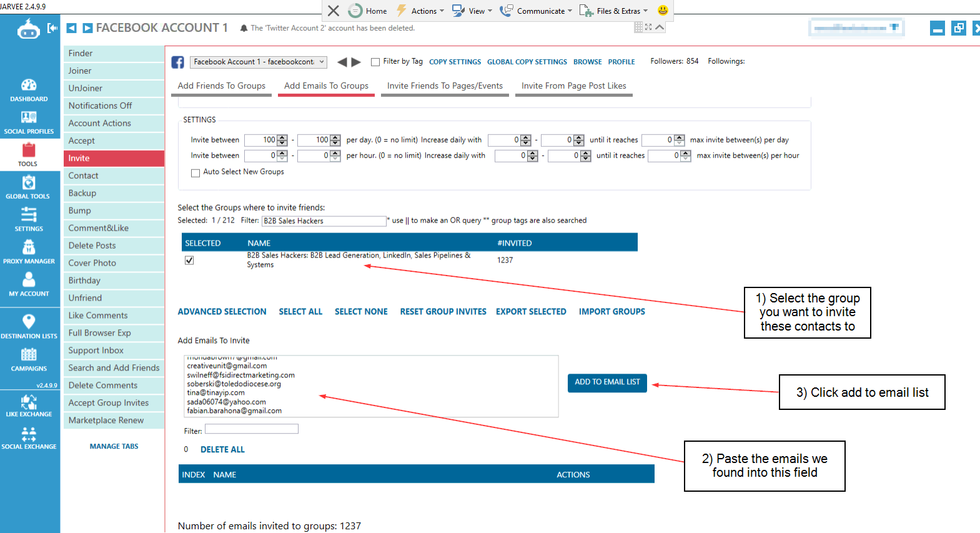The width and height of the screenshot is (980, 533).
Task: Increase first per day invite value
Action: coord(282,137)
